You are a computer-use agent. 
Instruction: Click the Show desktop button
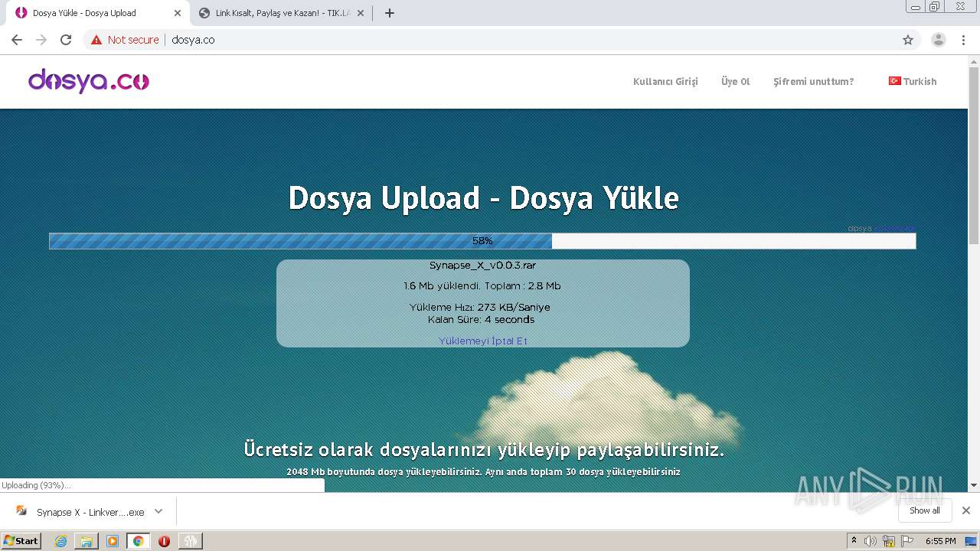[x=972, y=541]
